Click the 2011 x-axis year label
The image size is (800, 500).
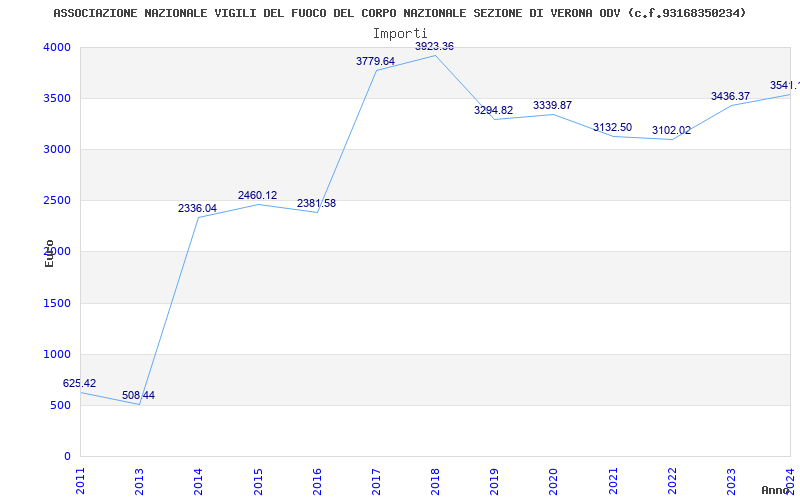click(80, 481)
